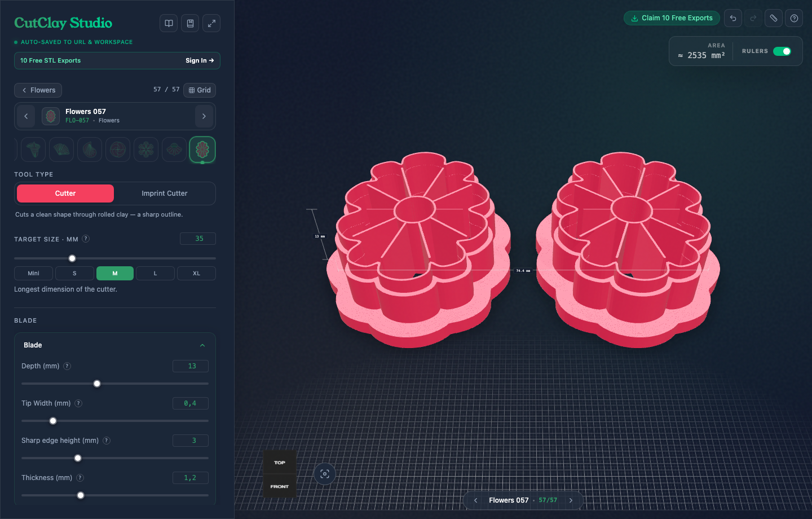Open the guide book icon
This screenshot has width=812, height=519.
169,23
